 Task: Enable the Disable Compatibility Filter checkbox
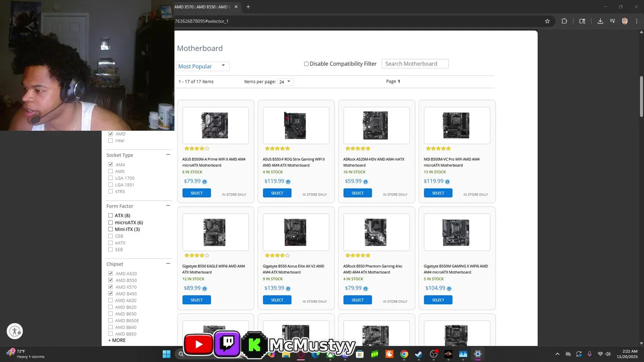pyautogui.click(x=306, y=64)
